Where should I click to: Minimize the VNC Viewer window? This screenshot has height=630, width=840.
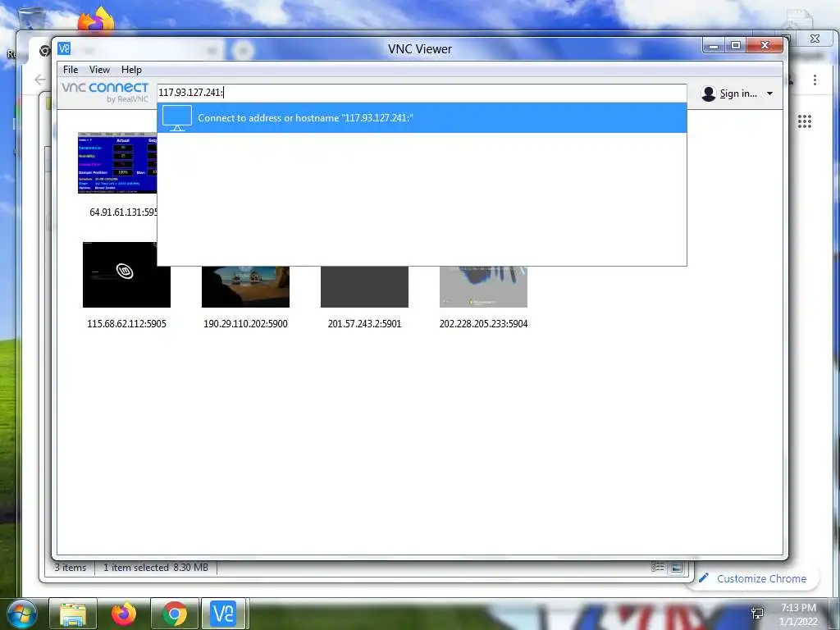pos(713,46)
